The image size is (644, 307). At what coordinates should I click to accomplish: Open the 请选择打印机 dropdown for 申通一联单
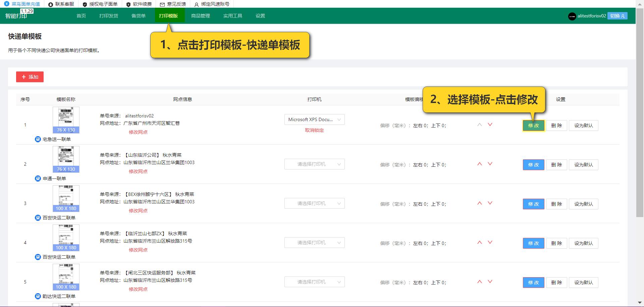point(314,164)
